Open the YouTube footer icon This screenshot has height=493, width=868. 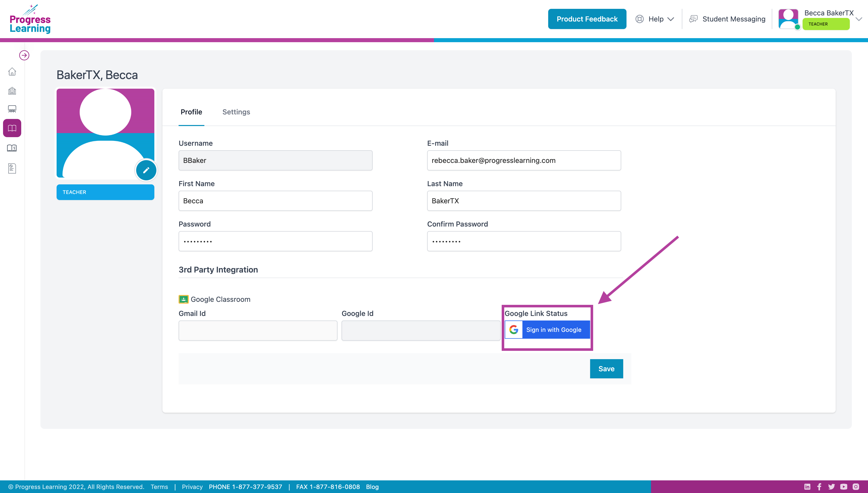[x=843, y=487]
